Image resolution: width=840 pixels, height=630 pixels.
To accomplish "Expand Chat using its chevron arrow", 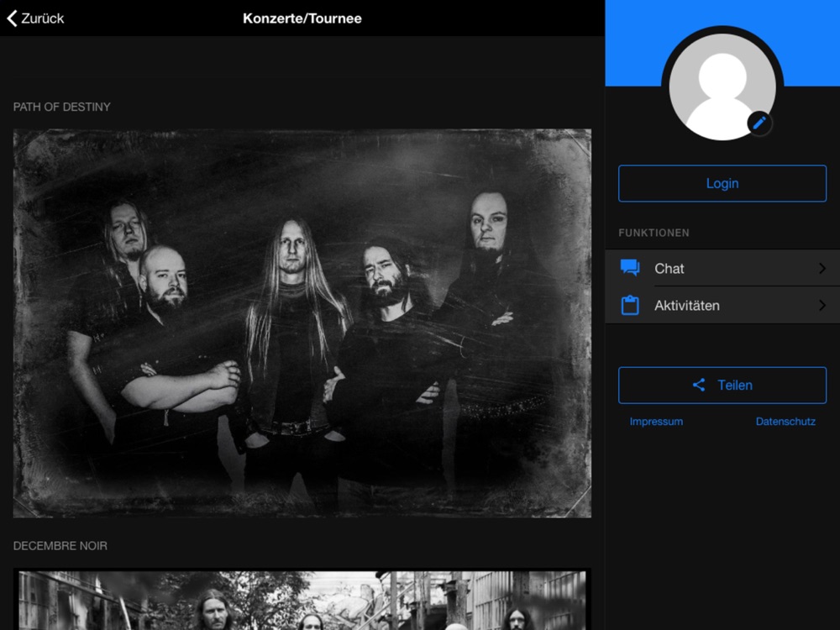I will point(822,268).
